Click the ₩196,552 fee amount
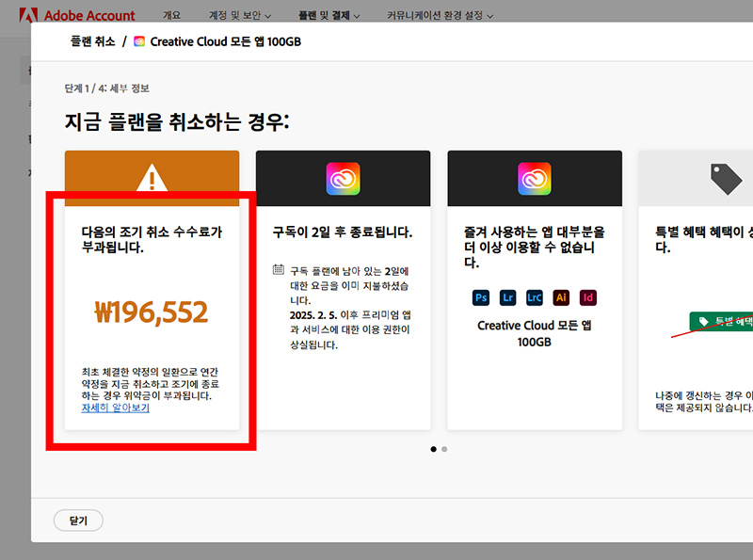753x560 pixels. point(152,312)
